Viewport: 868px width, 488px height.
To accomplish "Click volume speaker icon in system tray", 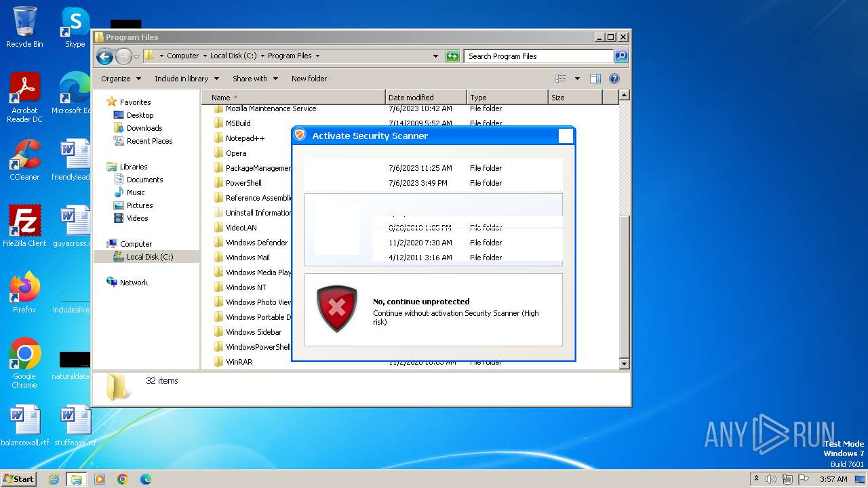I will [771, 479].
